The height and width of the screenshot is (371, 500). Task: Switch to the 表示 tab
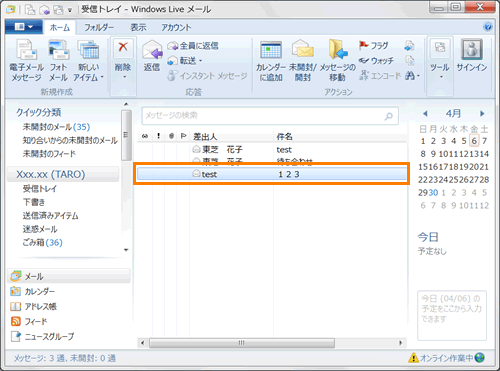138,27
